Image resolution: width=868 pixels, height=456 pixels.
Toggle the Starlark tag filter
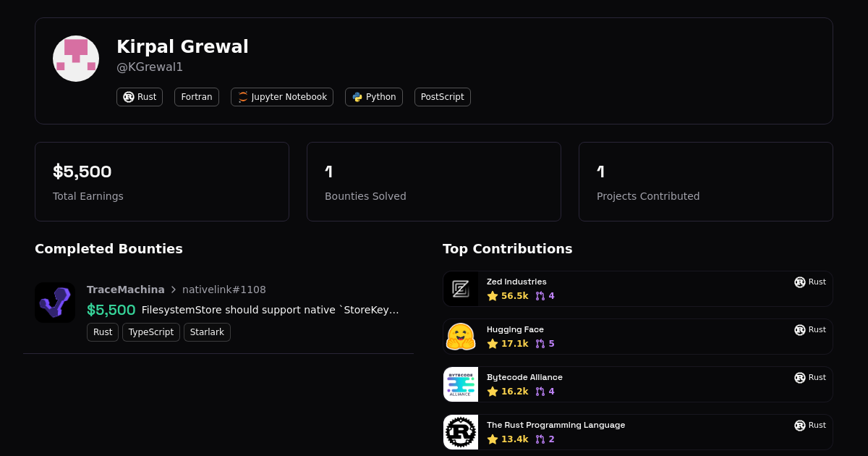coord(207,332)
